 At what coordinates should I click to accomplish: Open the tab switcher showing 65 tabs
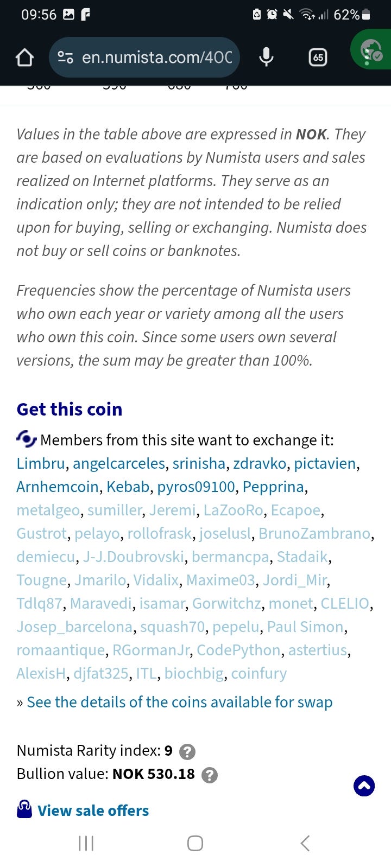pyautogui.click(x=318, y=57)
